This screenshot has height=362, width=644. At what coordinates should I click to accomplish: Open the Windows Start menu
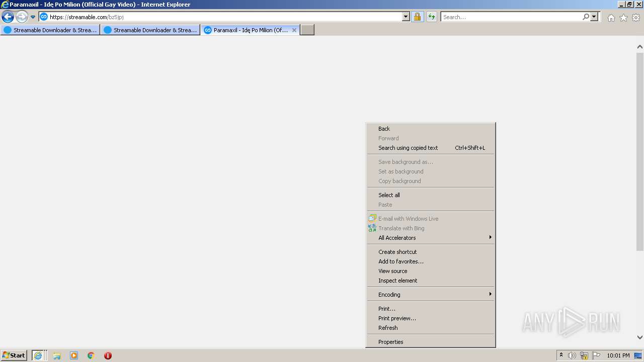14,355
